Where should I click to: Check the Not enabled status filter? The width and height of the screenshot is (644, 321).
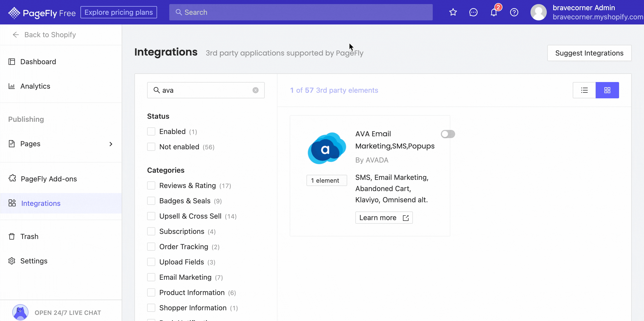(151, 147)
